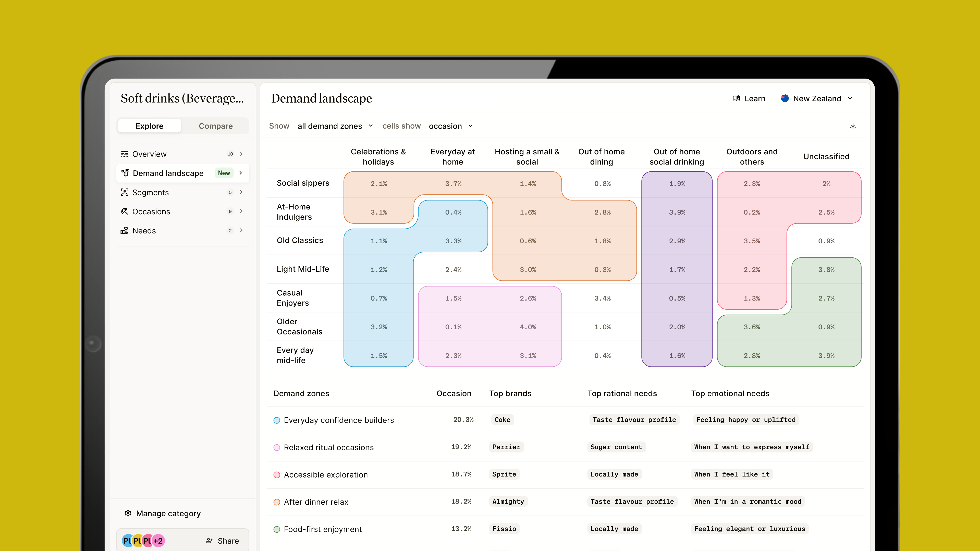
Task: Click the Needs icon in sidebar
Action: pos(124,231)
